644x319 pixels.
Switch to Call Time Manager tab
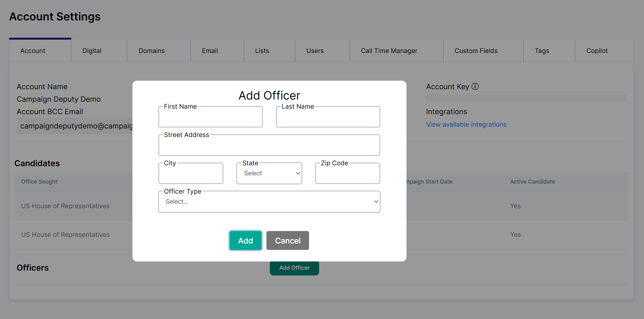(x=389, y=51)
